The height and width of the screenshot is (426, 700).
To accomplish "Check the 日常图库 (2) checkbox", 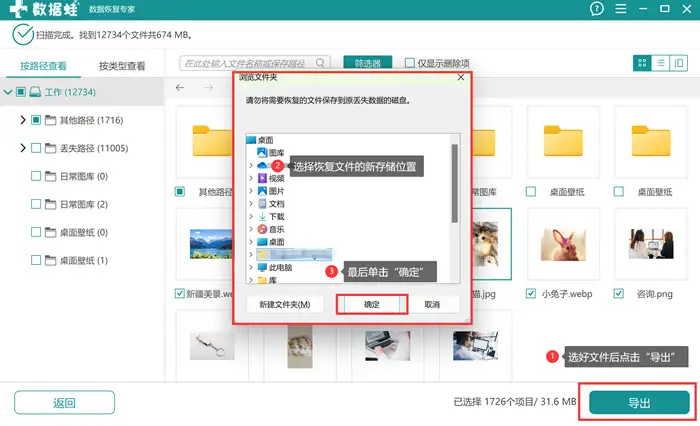I will [x=36, y=204].
